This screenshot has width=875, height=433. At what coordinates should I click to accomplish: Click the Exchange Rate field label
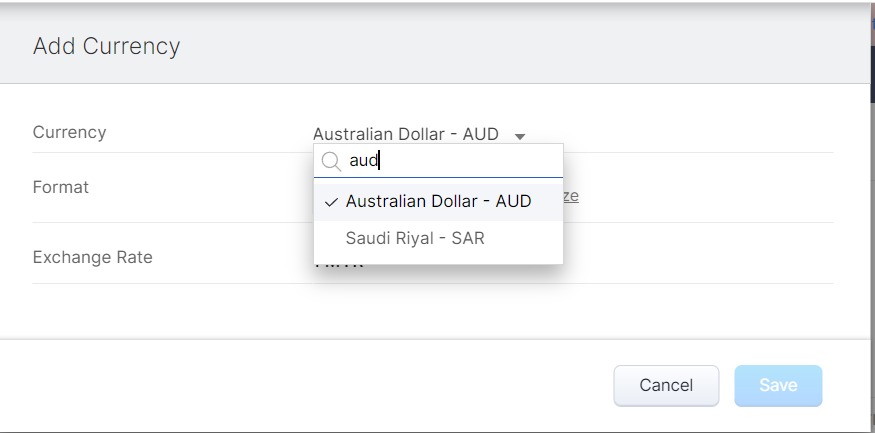[93, 257]
